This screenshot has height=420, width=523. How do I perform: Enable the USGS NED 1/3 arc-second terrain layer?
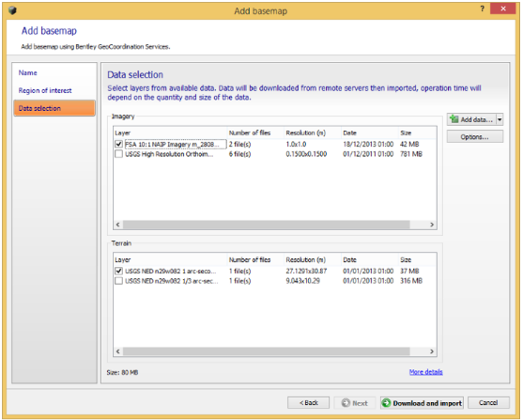pyautogui.click(x=118, y=281)
